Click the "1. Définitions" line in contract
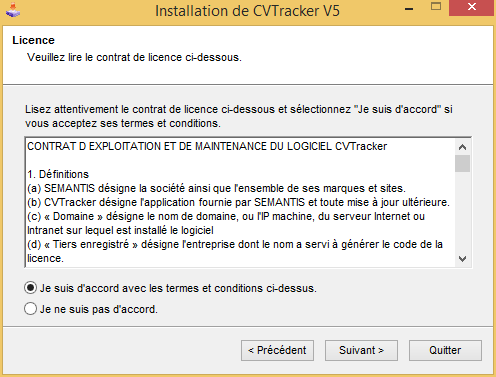496x377 pixels. [x=58, y=174]
